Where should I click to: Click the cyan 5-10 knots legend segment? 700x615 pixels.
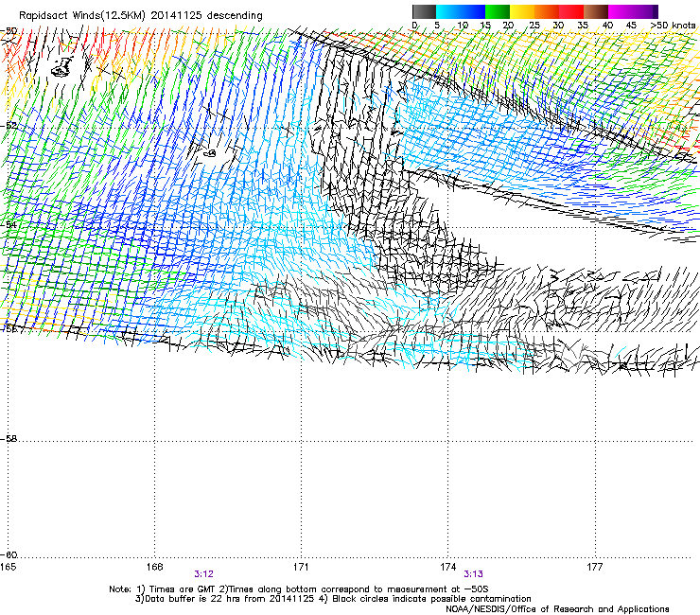(x=447, y=11)
